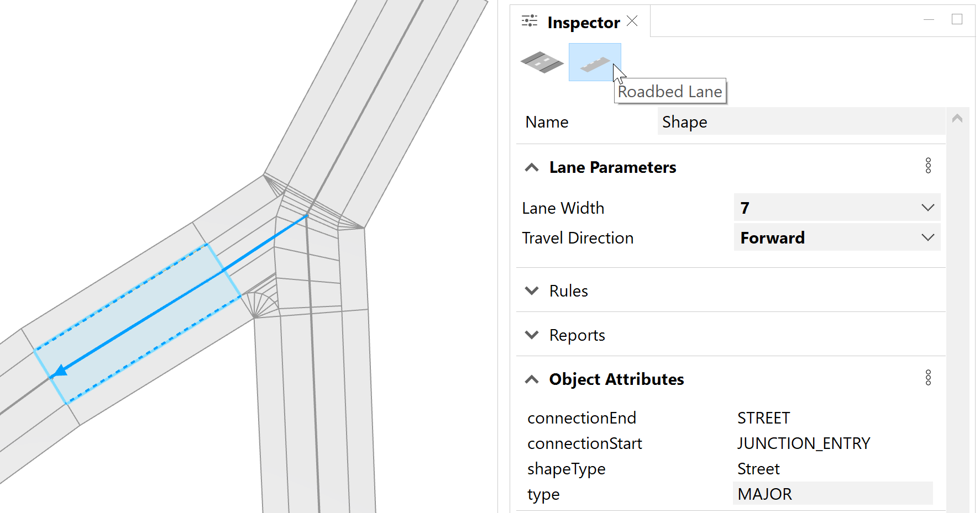This screenshot has height=513, width=980.
Task: Open the Lane Parameters options menu
Action: [x=928, y=165]
